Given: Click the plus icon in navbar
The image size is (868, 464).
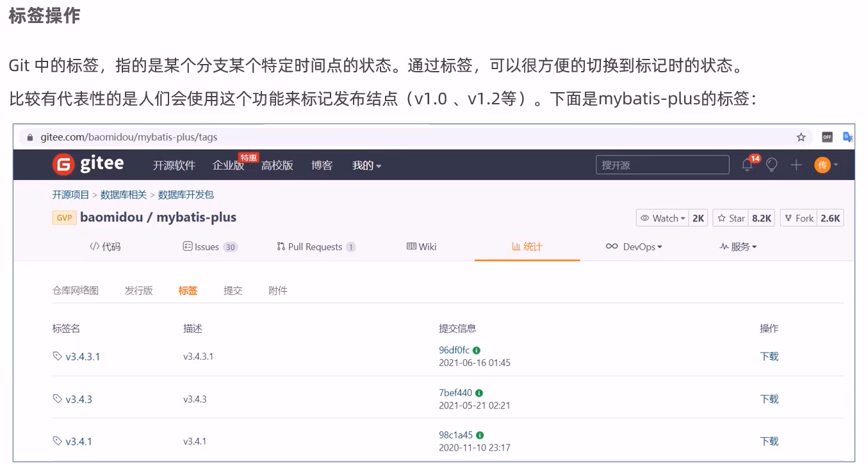Looking at the screenshot, I should 796,165.
